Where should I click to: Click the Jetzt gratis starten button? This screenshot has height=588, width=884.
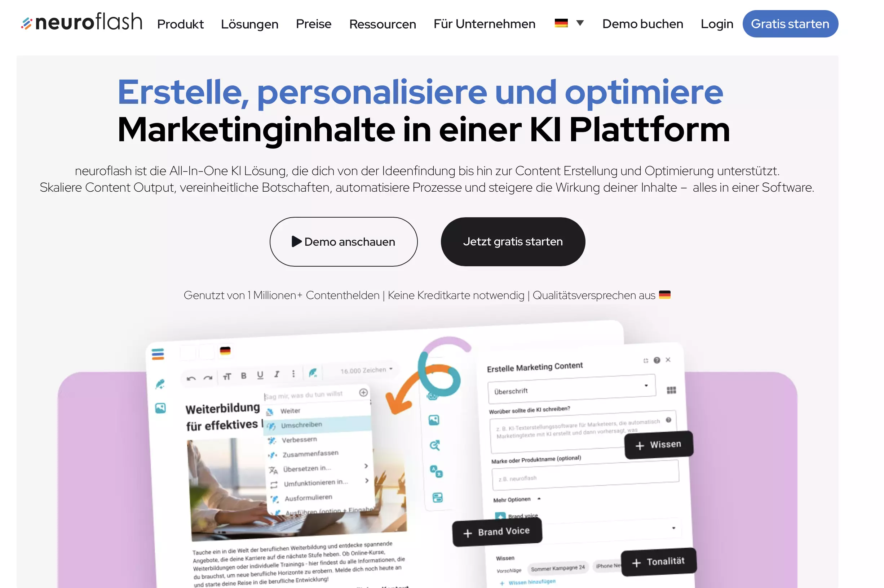512,241
